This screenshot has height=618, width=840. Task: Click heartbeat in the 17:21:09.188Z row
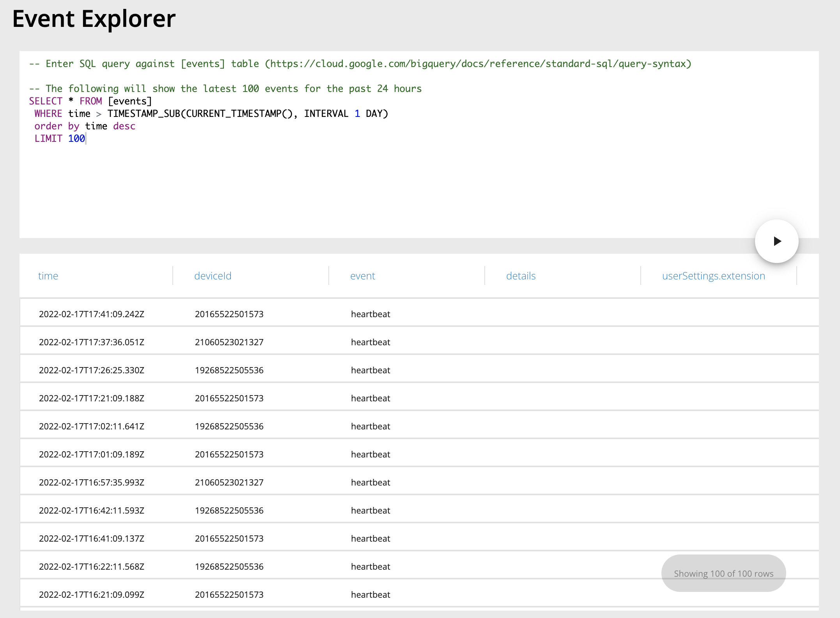(x=370, y=398)
